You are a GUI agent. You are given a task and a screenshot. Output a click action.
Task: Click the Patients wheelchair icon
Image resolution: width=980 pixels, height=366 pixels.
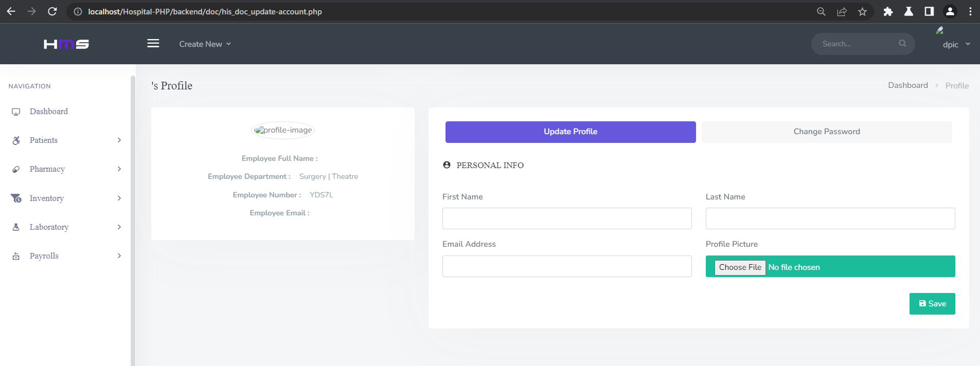coord(16,140)
